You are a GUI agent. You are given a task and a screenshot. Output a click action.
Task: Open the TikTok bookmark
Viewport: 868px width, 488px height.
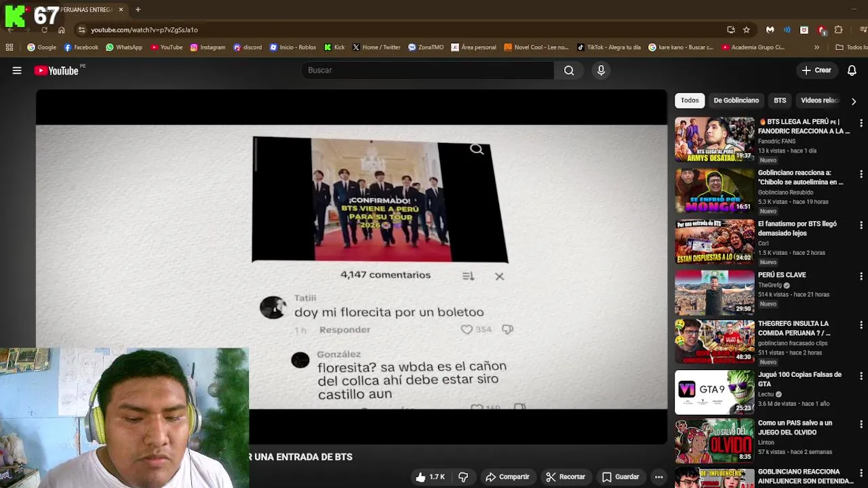pos(609,47)
